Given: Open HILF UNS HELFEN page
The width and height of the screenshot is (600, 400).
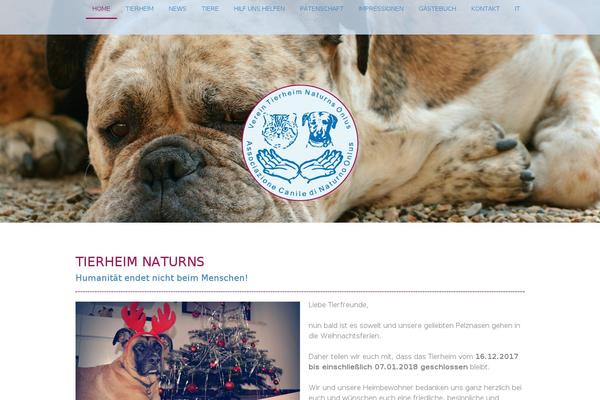Looking at the screenshot, I should coord(259,8).
